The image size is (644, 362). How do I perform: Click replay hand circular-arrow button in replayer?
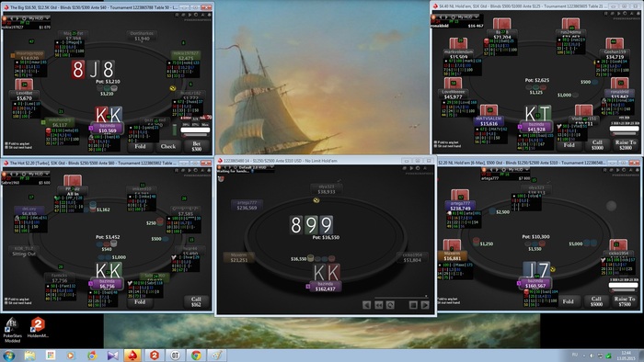[390, 305]
